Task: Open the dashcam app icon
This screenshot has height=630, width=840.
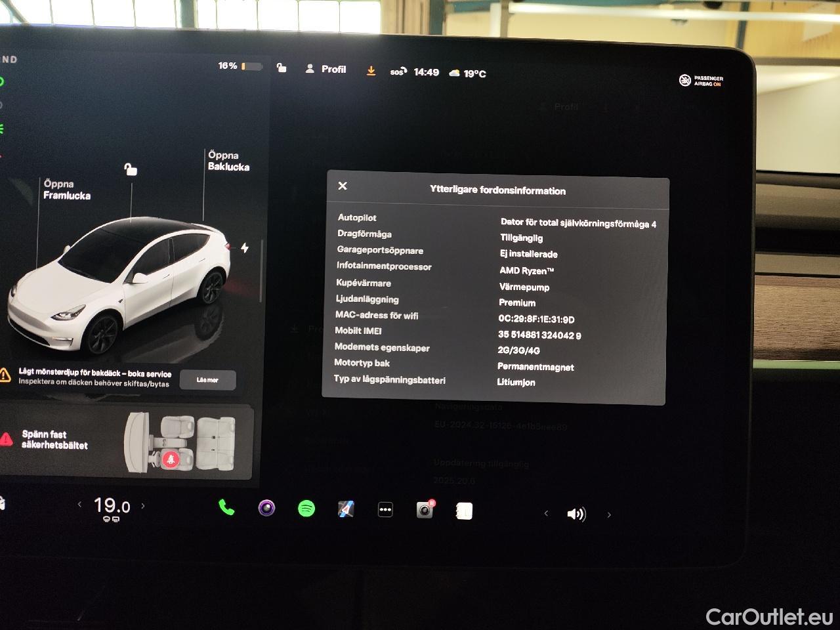Action: (425, 510)
